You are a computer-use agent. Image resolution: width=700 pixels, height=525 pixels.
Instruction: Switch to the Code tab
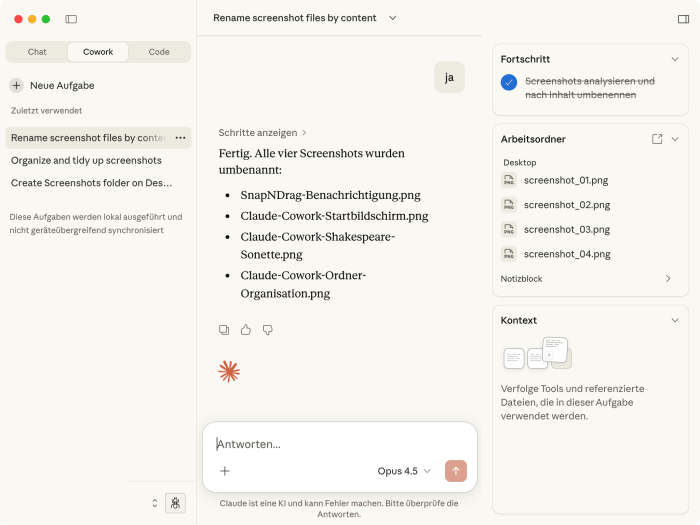pos(159,52)
